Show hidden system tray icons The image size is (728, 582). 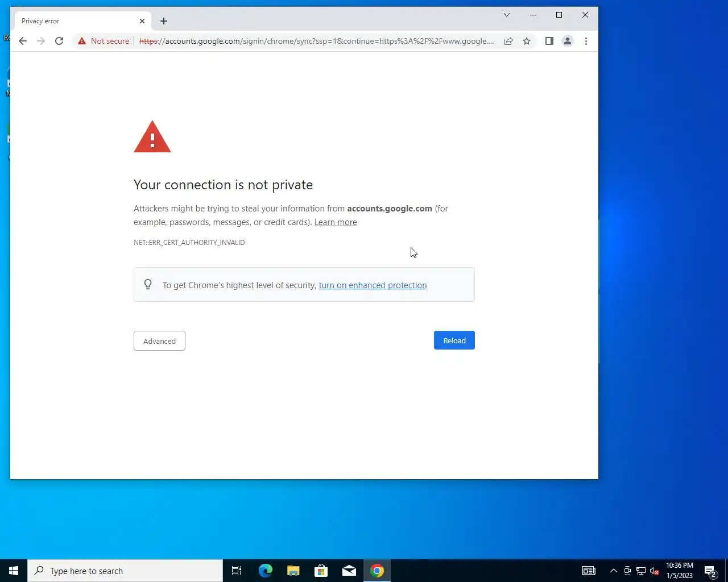[614, 571]
